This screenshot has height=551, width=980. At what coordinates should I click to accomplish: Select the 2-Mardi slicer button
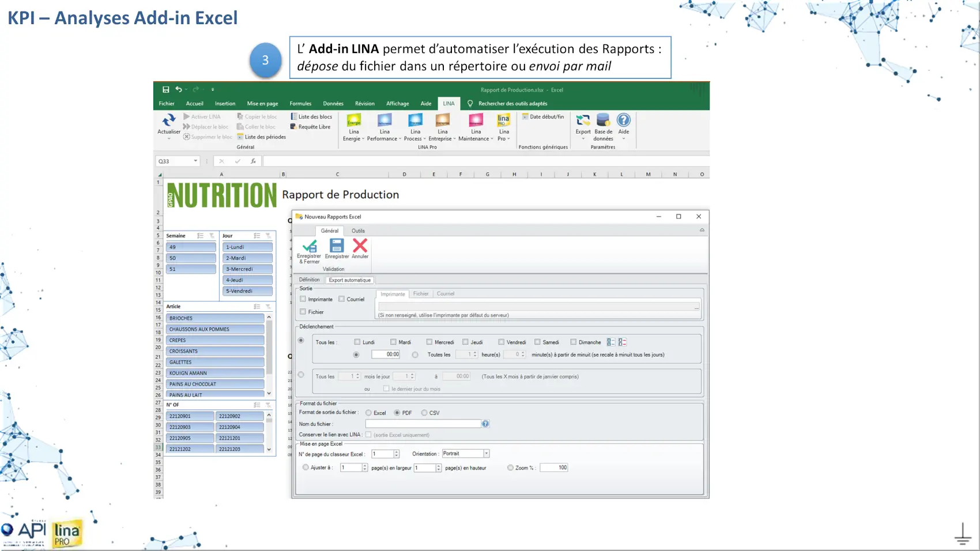247,258
